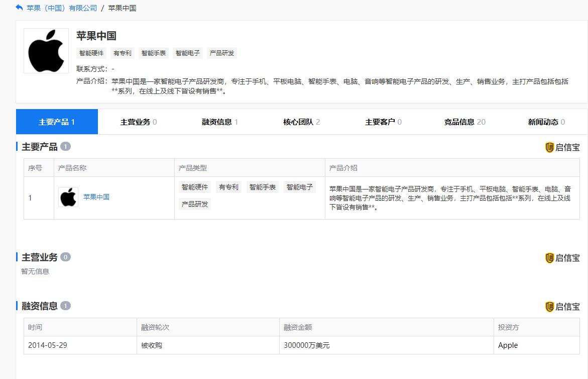Click the 暂无信息 text under 主营业务
The image size is (588, 379).
click(x=35, y=271)
